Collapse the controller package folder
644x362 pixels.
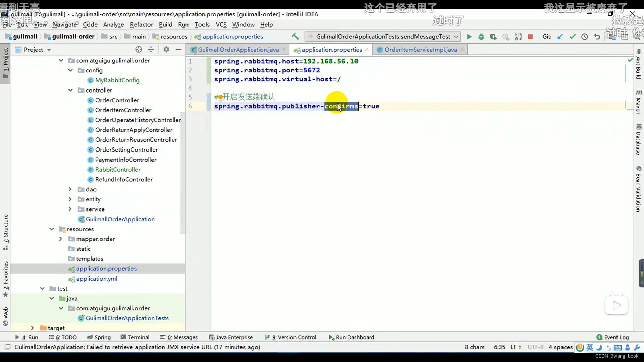click(x=70, y=90)
